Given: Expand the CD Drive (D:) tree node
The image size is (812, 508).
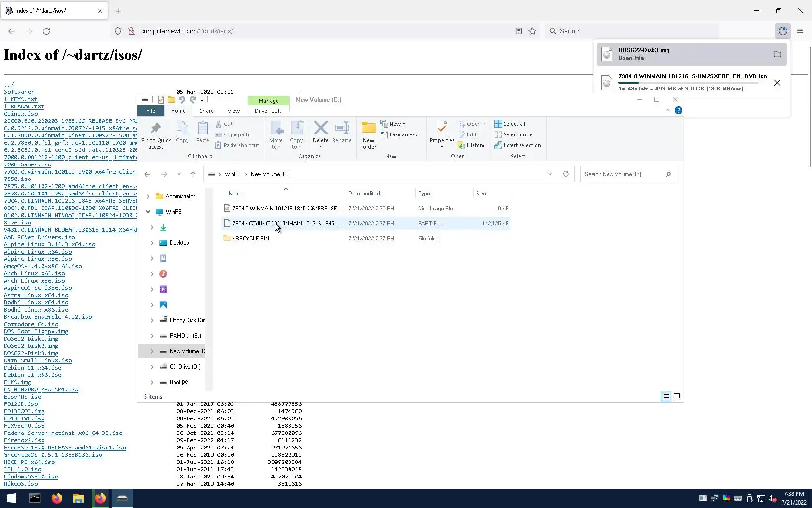Looking at the screenshot, I should 152,367.
